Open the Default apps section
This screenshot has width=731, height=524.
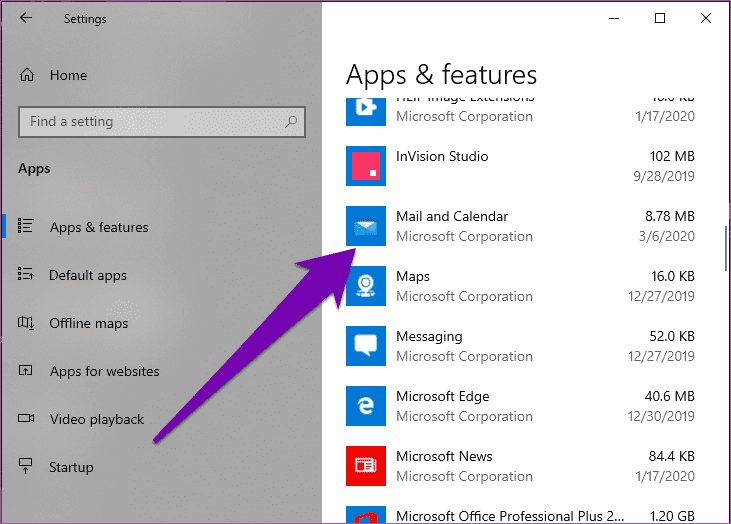pos(88,275)
